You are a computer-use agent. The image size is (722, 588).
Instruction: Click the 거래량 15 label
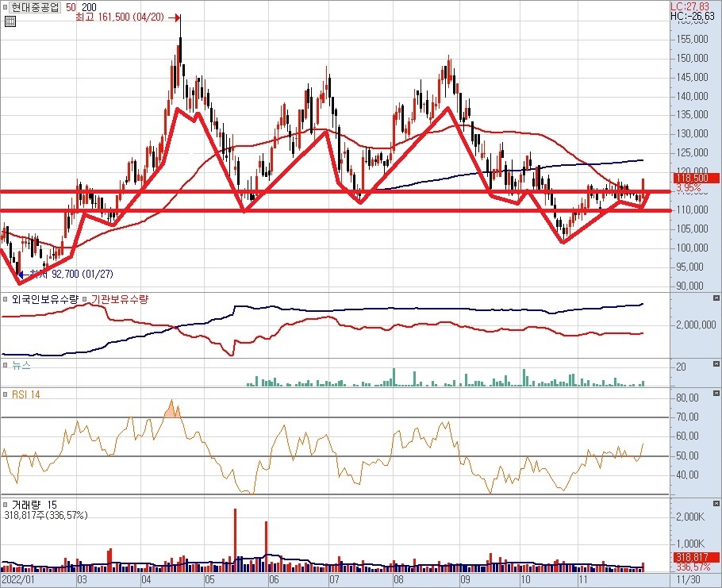click(34, 505)
